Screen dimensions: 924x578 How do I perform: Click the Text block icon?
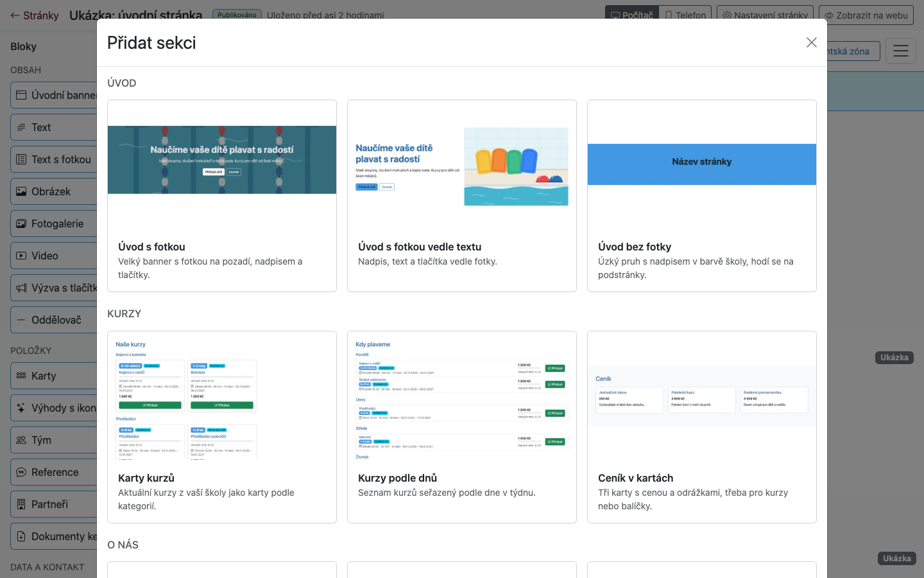(21, 127)
